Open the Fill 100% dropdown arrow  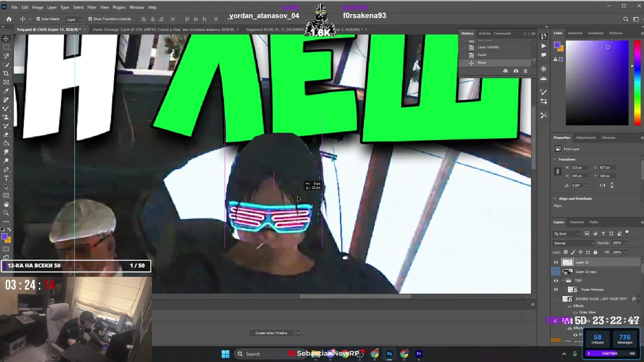point(625,252)
